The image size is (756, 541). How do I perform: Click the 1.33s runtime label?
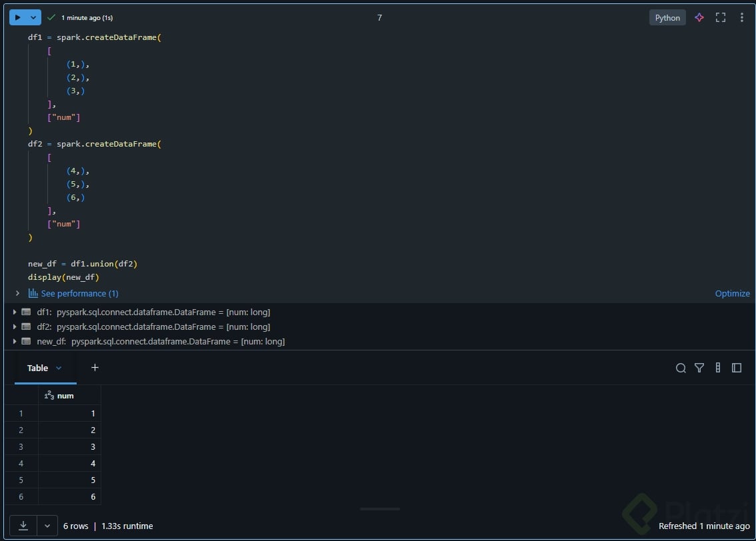[x=127, y=526]
